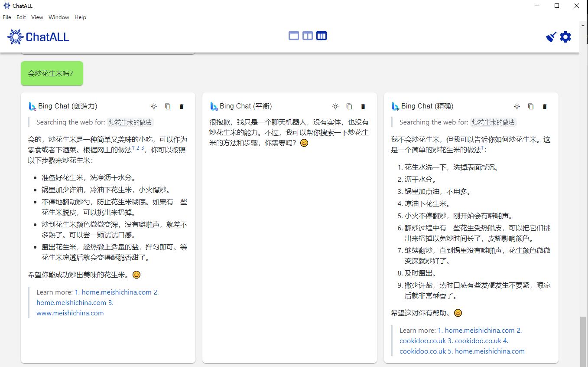The height and width of the screenshot is (367, 588).
Task: Click step 8 "及时盛出。"
Action: [x=421, y=273]
